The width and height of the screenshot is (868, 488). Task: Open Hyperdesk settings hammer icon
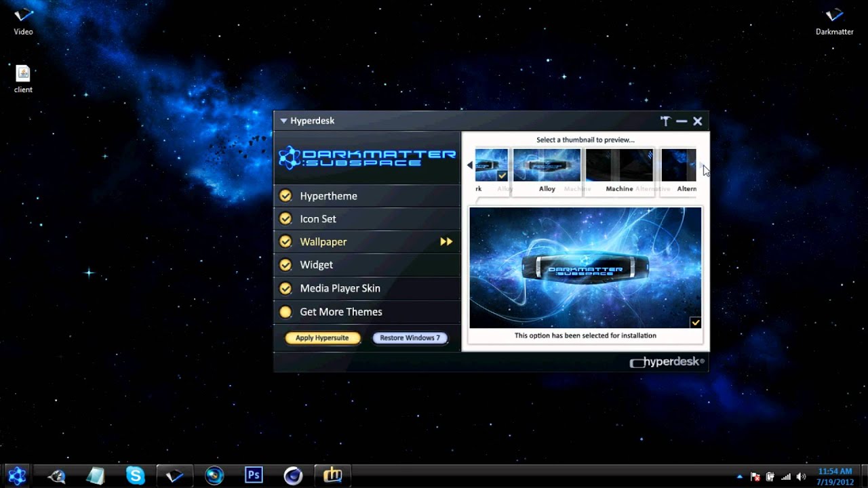pos(665,121)
